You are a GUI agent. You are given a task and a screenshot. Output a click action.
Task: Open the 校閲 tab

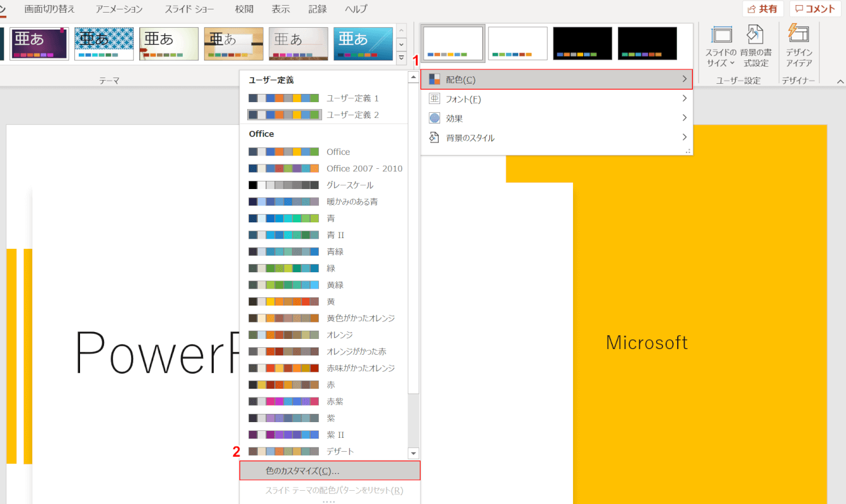pos(244,9)
